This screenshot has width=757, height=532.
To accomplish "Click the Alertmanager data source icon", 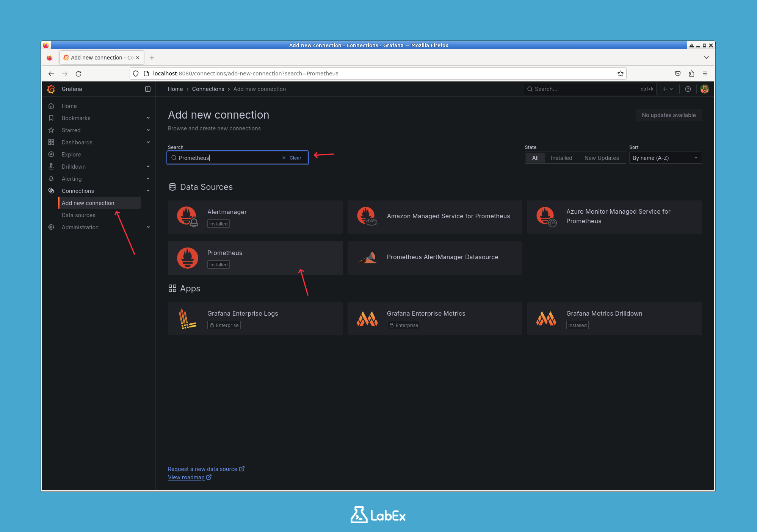I will [x=187, y=216].
